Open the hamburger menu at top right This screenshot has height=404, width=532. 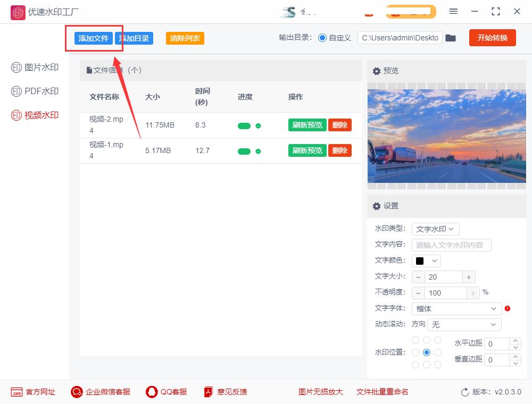coord(454,11)
